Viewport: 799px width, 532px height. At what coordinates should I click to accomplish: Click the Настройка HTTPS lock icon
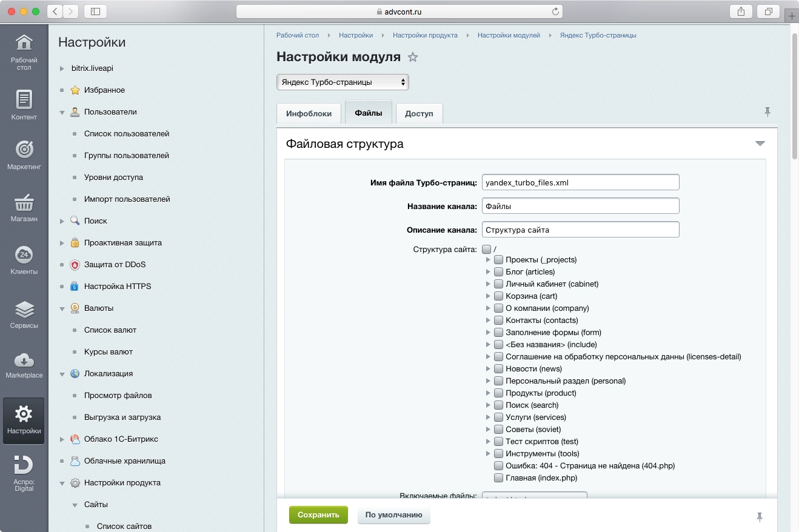75,287
